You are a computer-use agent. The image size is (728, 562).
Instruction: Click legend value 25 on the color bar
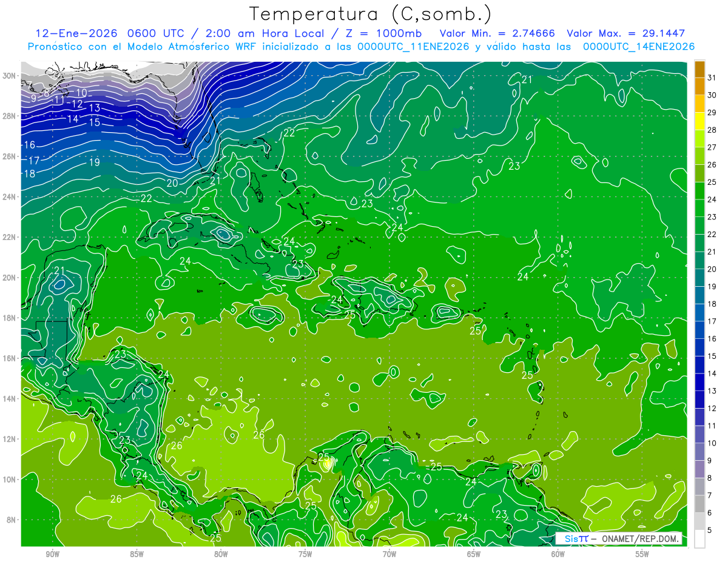[712, 182]
